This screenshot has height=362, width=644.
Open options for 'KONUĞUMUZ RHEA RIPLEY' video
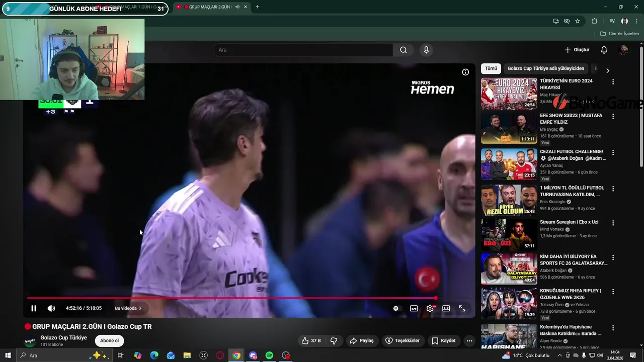[x=613, y=291]
